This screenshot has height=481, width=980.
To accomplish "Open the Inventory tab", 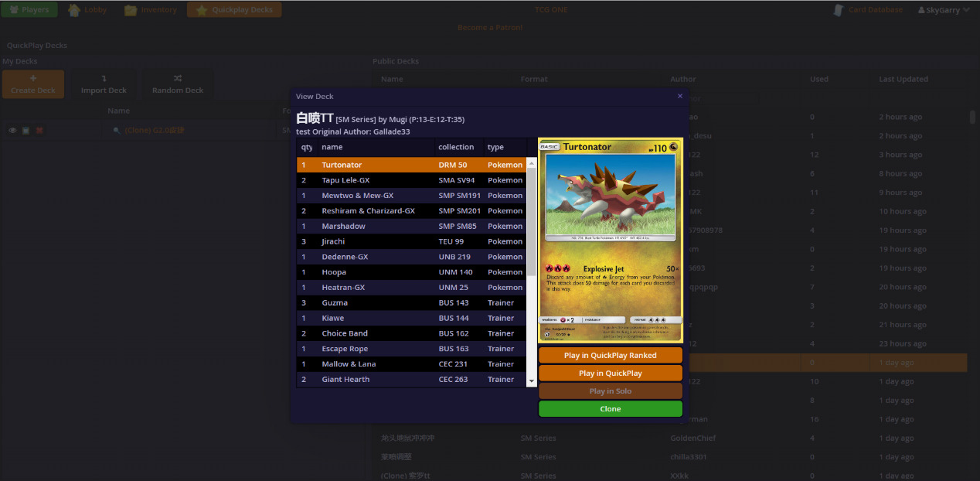I will coord(151,10).
